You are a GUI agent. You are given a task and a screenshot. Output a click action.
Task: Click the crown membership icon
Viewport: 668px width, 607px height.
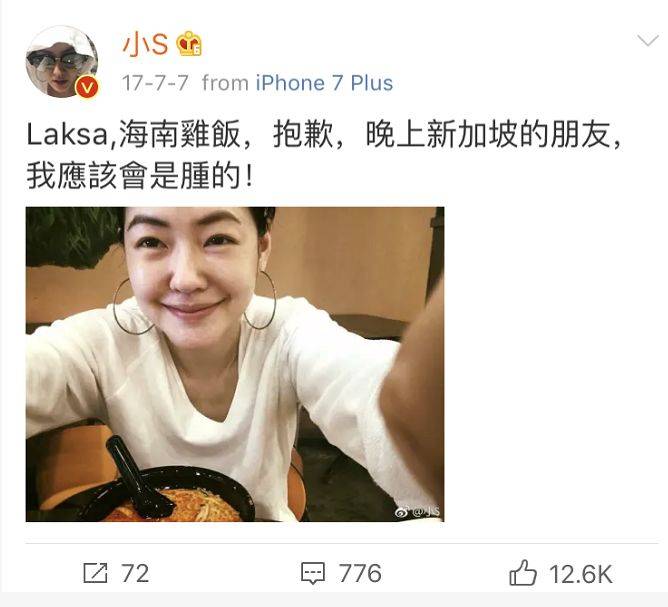pos(189,43)
